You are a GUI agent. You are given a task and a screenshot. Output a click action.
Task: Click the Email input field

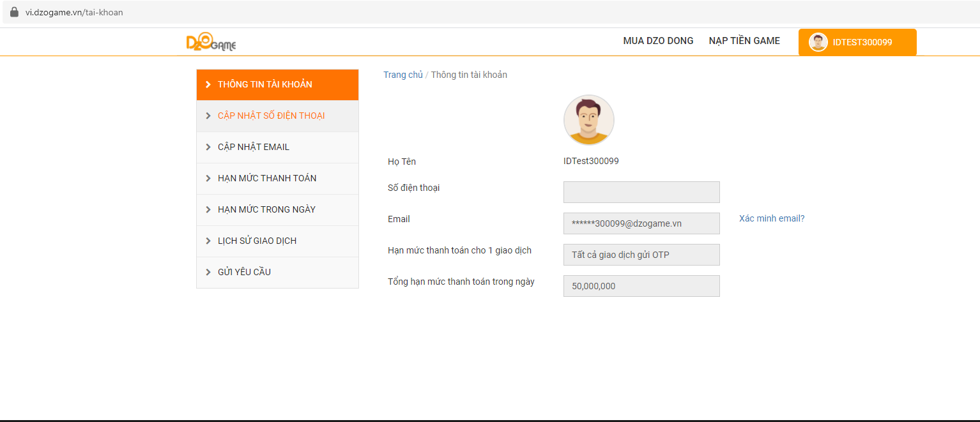[641, 223]
